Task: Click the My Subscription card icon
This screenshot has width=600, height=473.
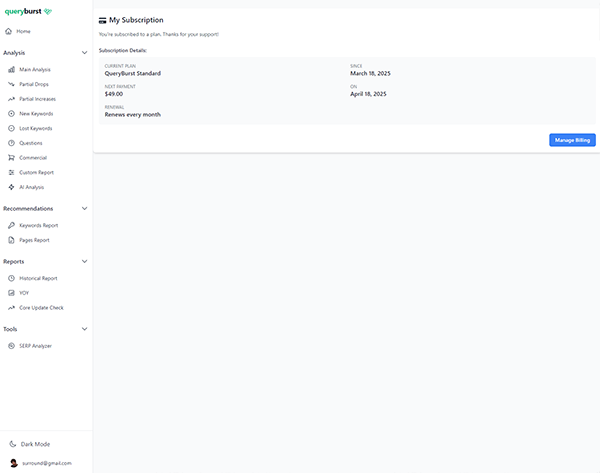Action: coord(103,21)
